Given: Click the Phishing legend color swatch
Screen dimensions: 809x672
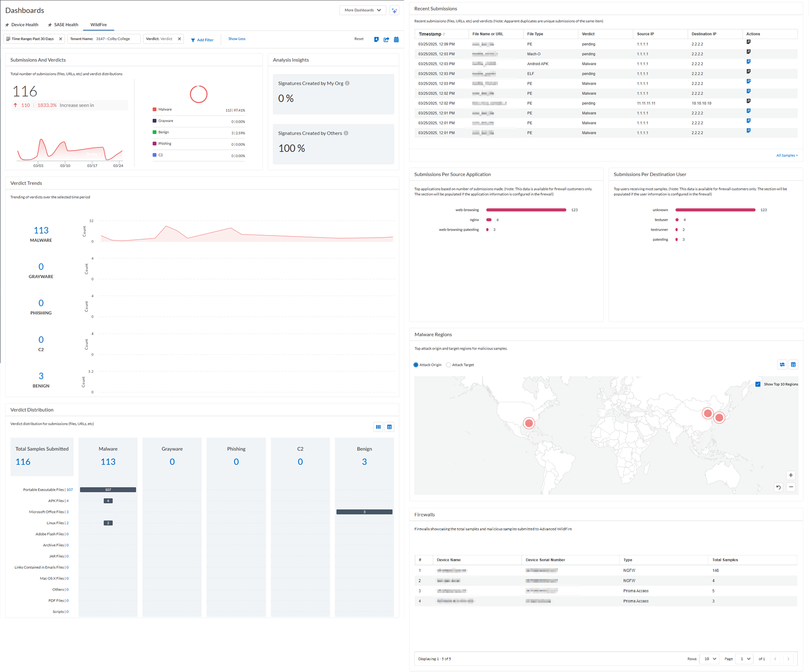Looking at the screenshot, I should coord(155,144).
